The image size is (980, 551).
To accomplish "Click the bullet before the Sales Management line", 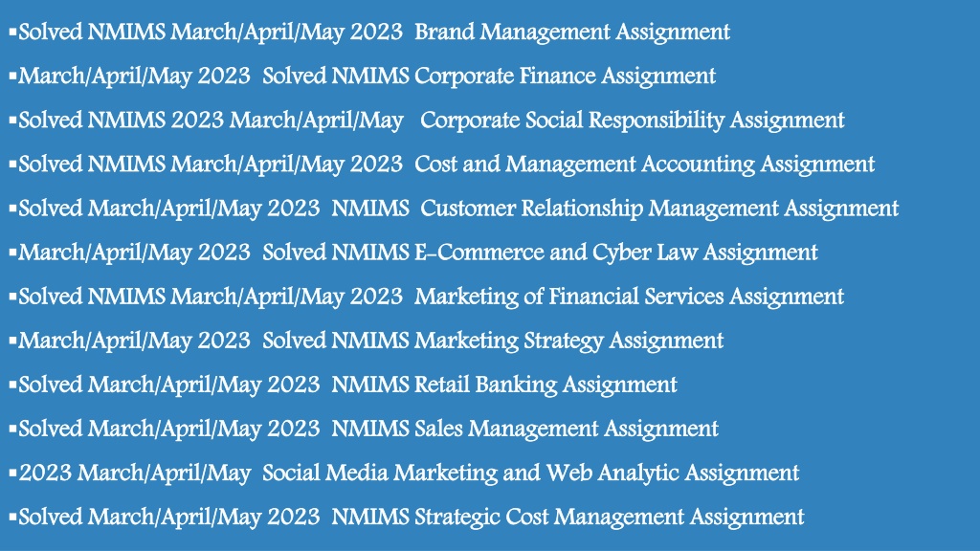I will [12, 428].
